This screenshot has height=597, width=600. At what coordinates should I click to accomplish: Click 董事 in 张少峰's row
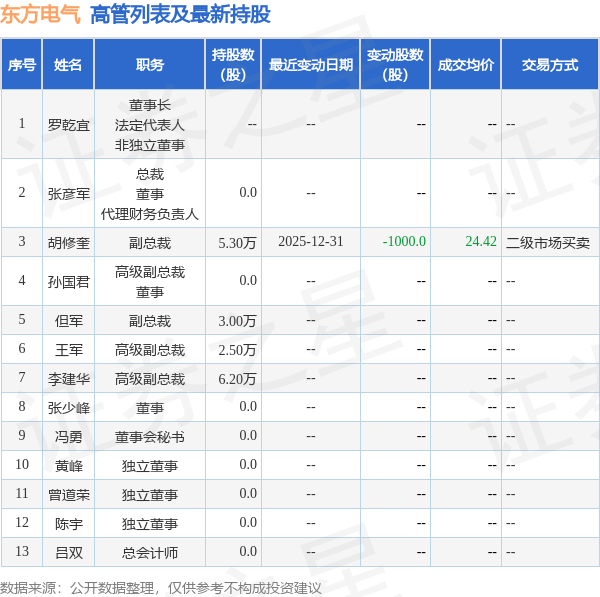click(x=150, y=408)
